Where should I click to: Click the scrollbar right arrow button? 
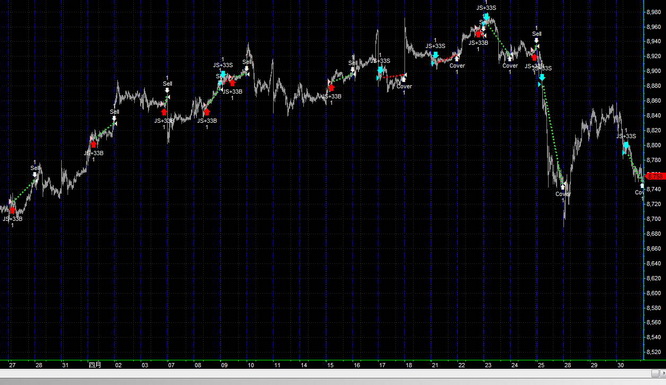tap(663, 373)
